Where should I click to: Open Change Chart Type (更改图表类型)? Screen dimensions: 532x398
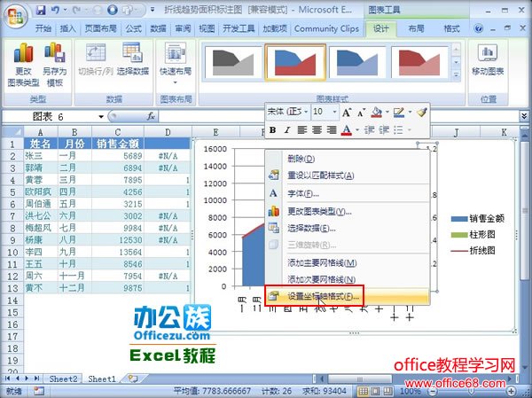click(23, 65)
